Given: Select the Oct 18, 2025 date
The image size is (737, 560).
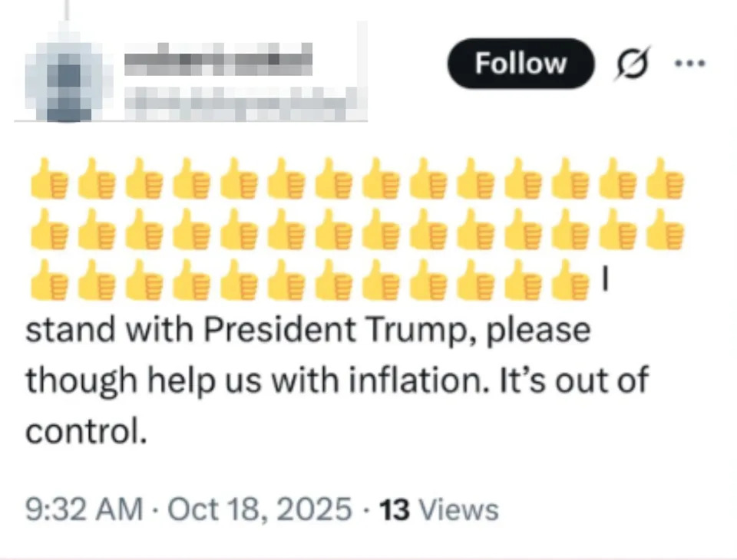Looking at the screenshot, I should pos(259,509).
